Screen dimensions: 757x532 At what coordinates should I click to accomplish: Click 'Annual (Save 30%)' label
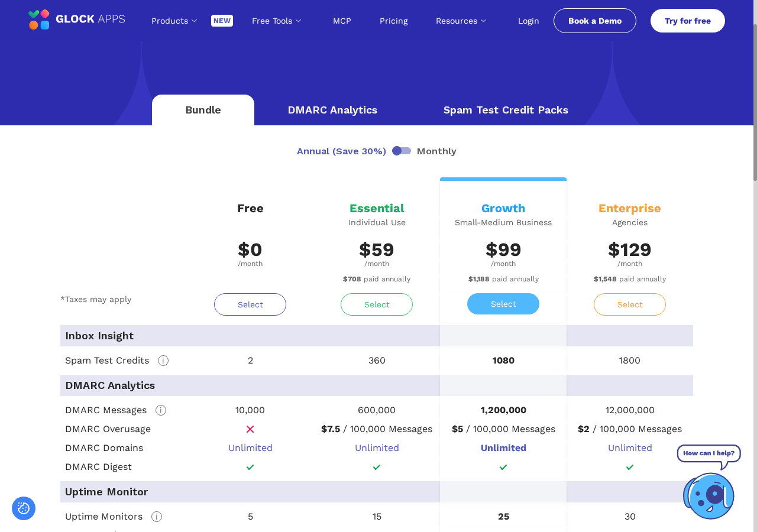point(341,151)
